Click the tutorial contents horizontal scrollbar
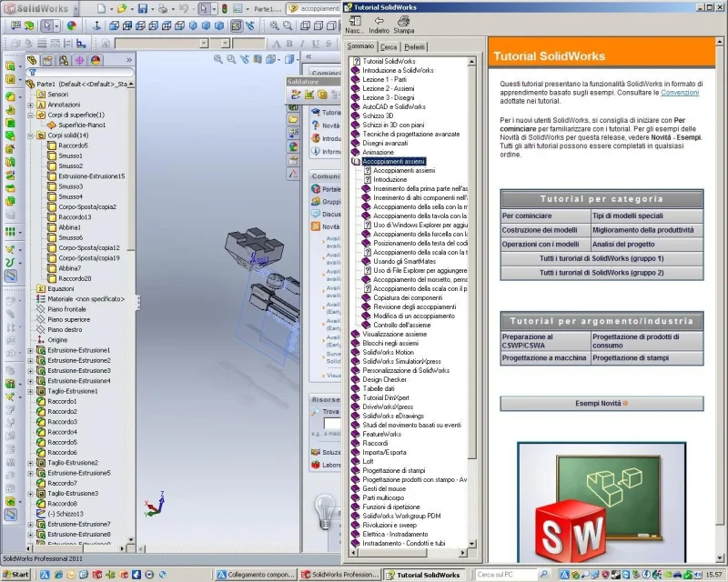The image size is (728, 582). [408, 553]
